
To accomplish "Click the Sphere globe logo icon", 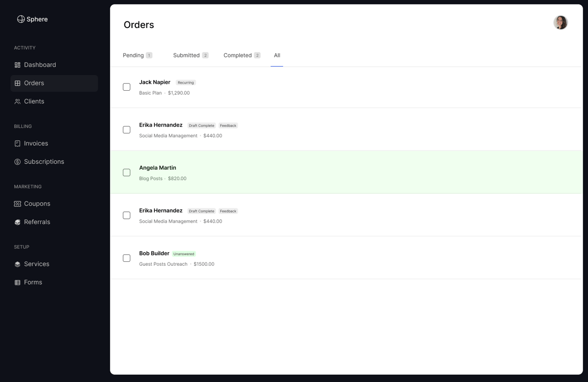I will tap(21, 19).
